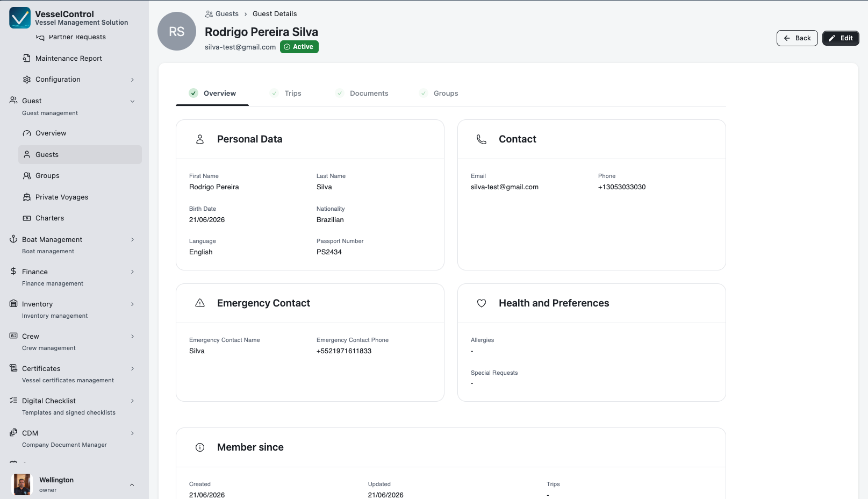Image resolution: width=868 pixels, height=499 pixels.
Task: Click the Health and Preferences heart icon
Action: coord(482,303)
